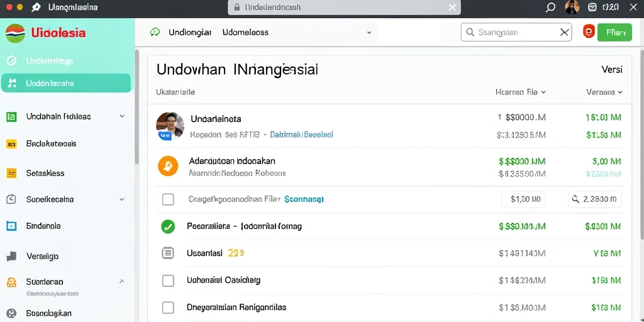
Task: Close the Undetlendncsah address tab
Action: click(x=452, y=8)
